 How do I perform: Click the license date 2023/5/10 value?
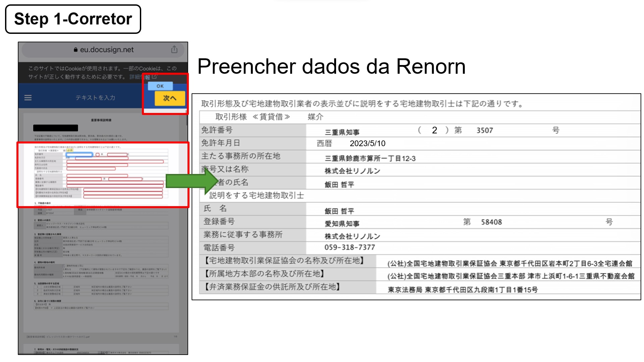pyautogui.click(x=367, y=143)
